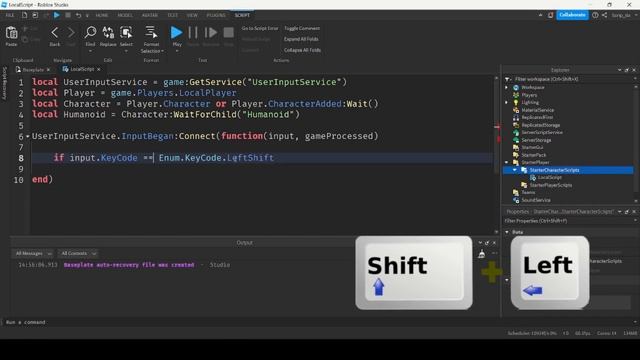Switch to the VIEW ribbon tab
The width and height of the screenshot is (640, 360).
click(x=192, y=15)
